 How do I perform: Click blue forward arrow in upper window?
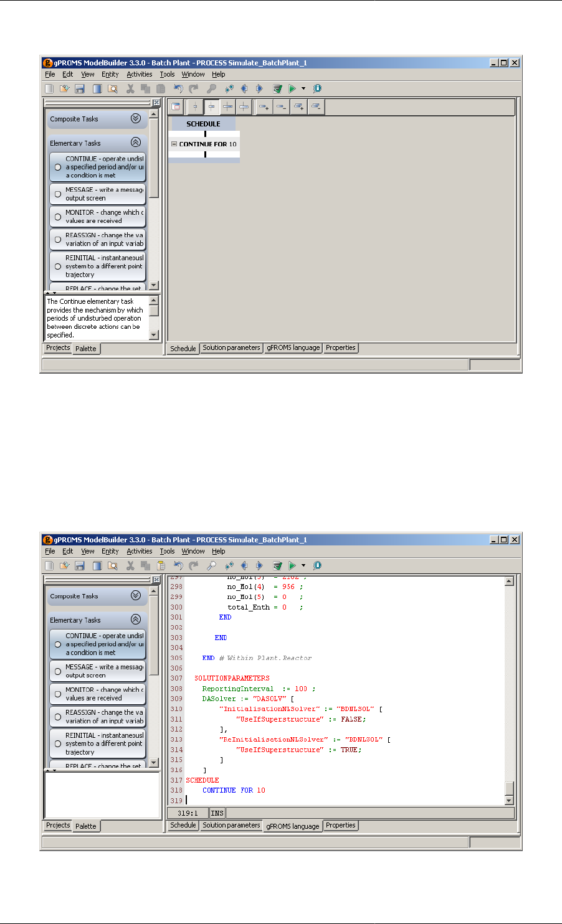[x=259, y=89]
